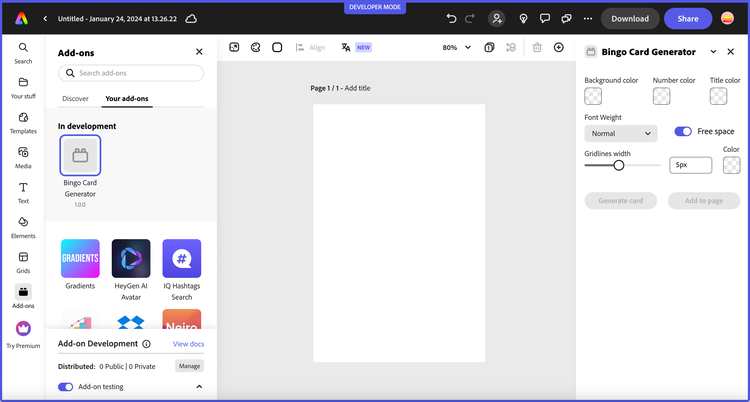Collapse the Add-on testing section chevron
This screenshot has width=750, height=402.
coord(199,387)
